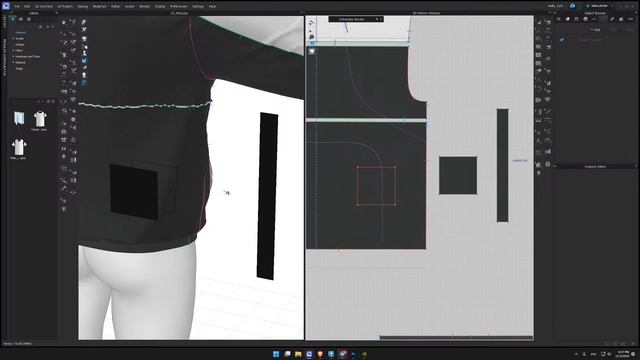Click the first Object Browser tab icon

[558, 19]
